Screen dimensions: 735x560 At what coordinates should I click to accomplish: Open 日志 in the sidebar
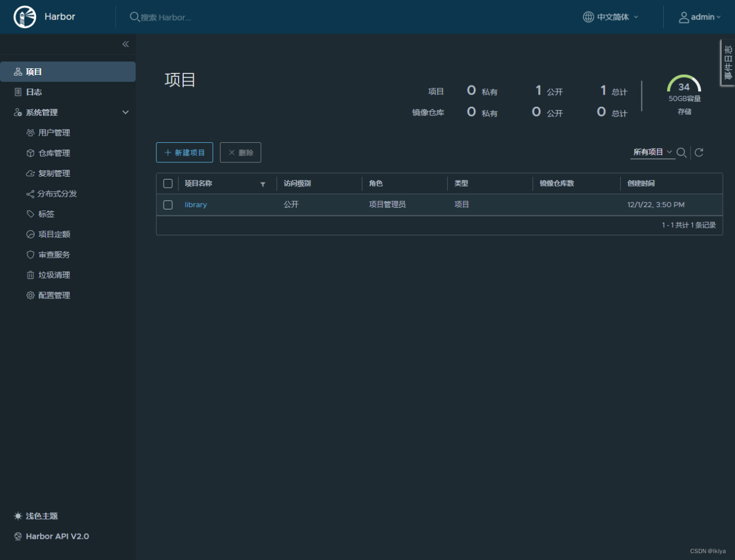click(x=34, y=92)
